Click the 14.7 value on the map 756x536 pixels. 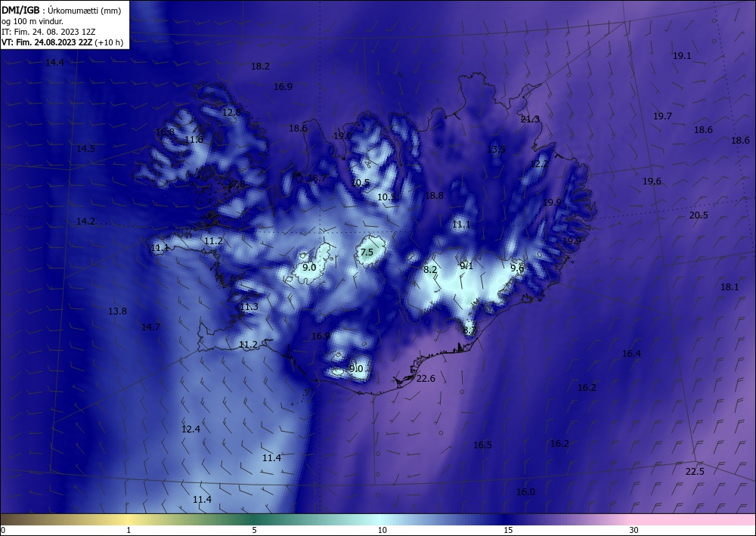tap(150, 327)
